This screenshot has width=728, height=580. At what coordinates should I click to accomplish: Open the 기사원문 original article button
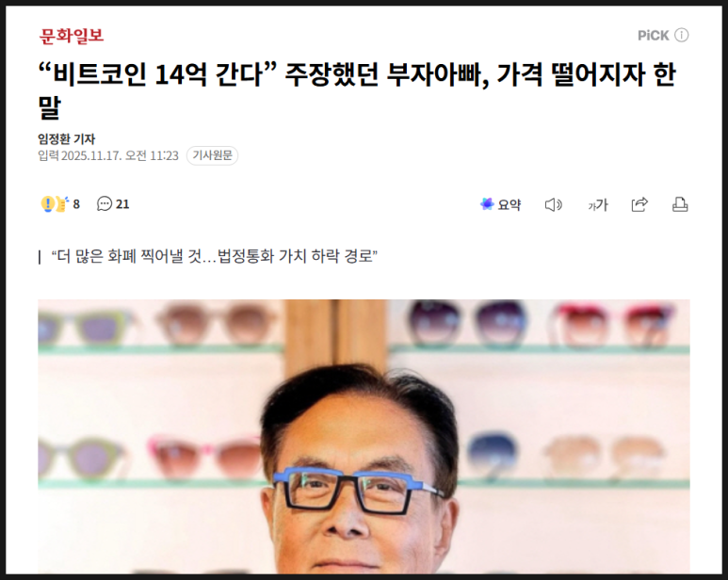point(212,155)
